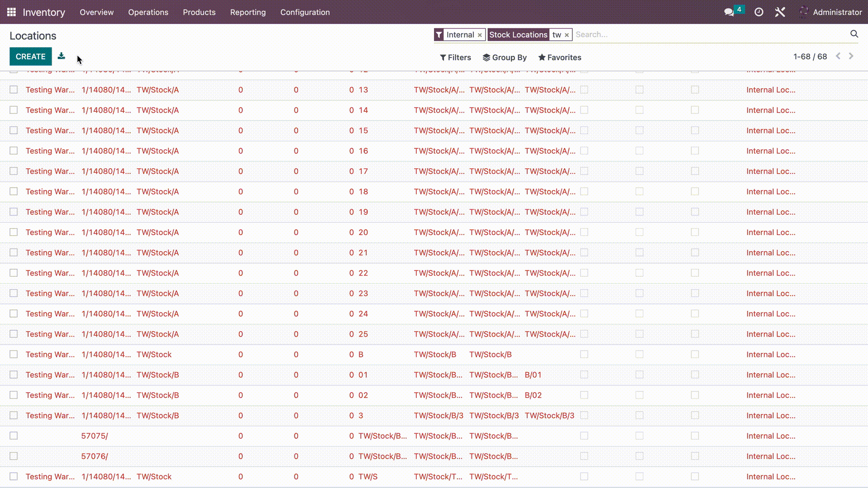
Task: Click the CREATE button
Action: pos(30,56)
